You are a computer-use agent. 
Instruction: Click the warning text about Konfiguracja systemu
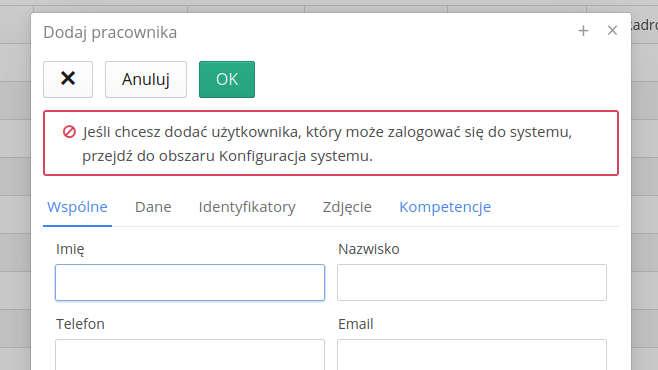point(327,144)
